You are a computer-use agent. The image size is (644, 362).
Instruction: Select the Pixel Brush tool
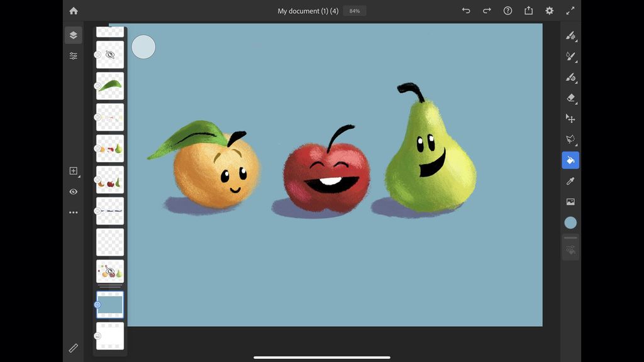tap(571, 35)
